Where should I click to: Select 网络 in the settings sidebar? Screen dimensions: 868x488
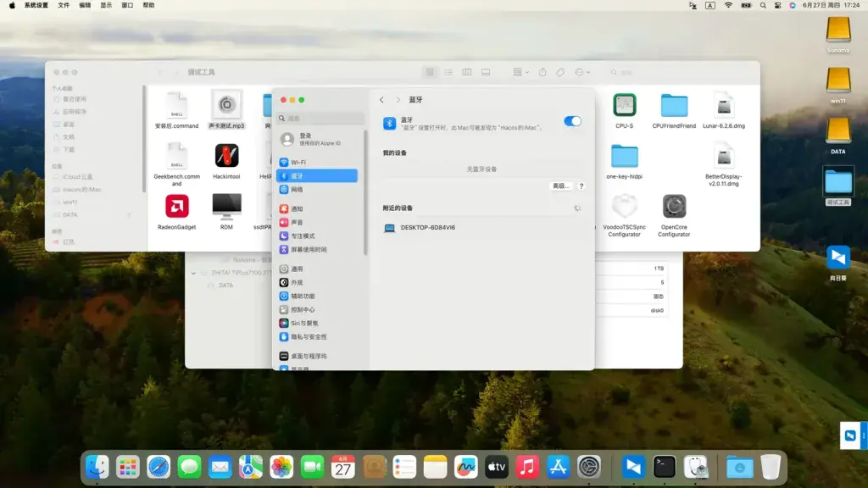317,189
